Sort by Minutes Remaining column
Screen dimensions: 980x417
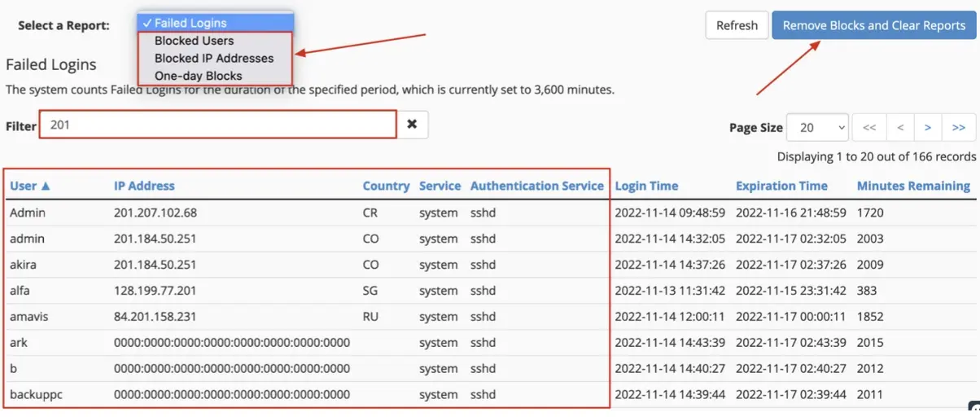click(913, 186)
